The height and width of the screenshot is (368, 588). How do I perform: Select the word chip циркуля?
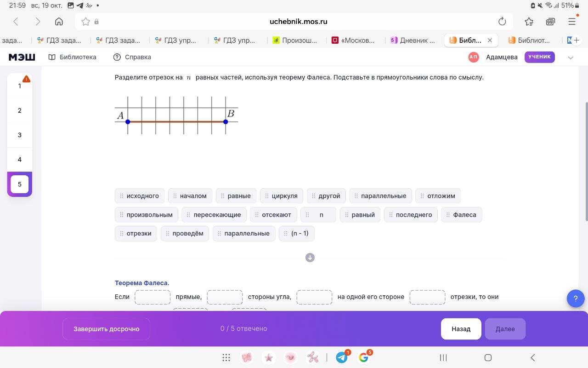[x=282, y=196]
